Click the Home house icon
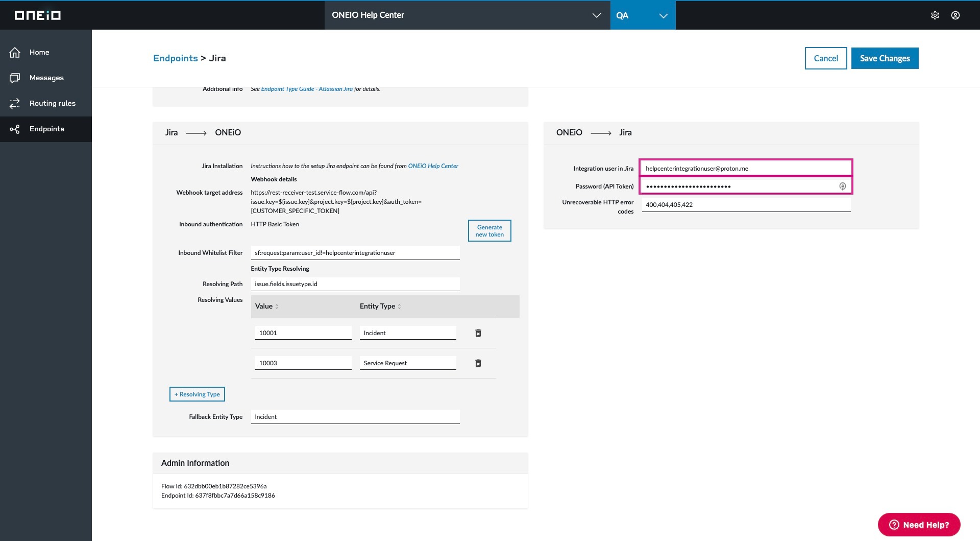 point(15,52)
